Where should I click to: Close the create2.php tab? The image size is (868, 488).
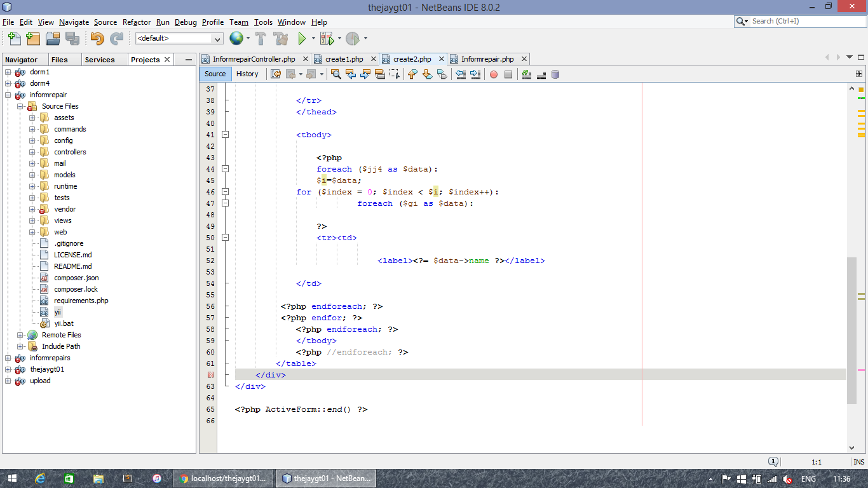coord(442,59)
